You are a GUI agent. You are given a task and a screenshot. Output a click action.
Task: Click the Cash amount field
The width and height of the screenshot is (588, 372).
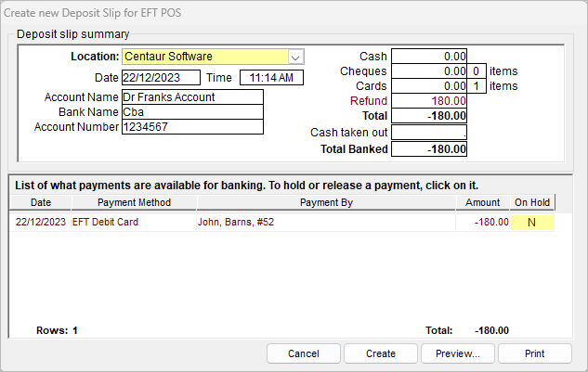click(x=429, y=57)
